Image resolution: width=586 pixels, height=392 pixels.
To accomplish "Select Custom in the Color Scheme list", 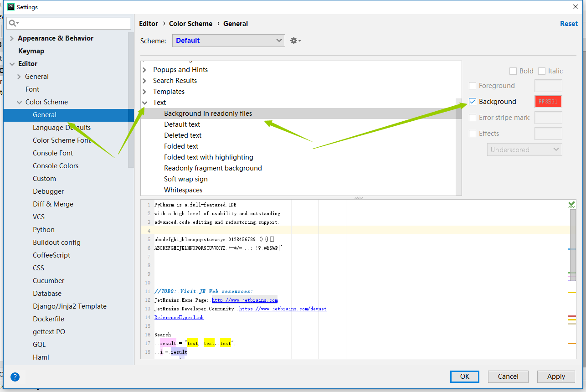I will 44,179.
